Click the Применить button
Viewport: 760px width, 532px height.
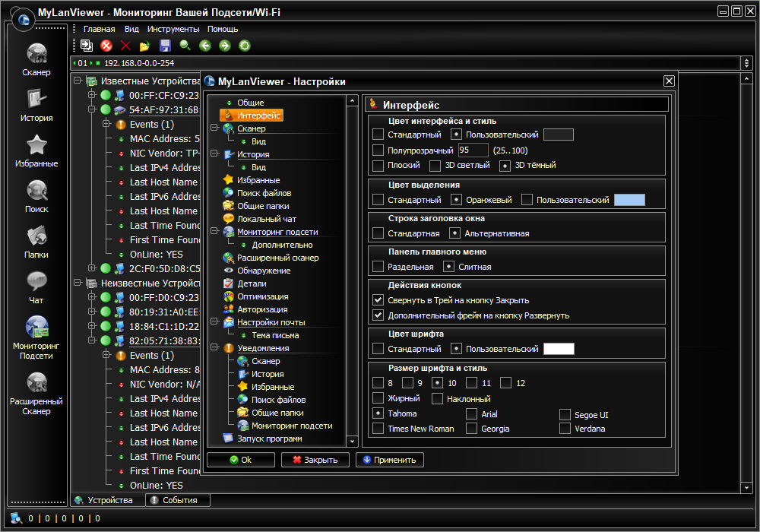[390, 460]
